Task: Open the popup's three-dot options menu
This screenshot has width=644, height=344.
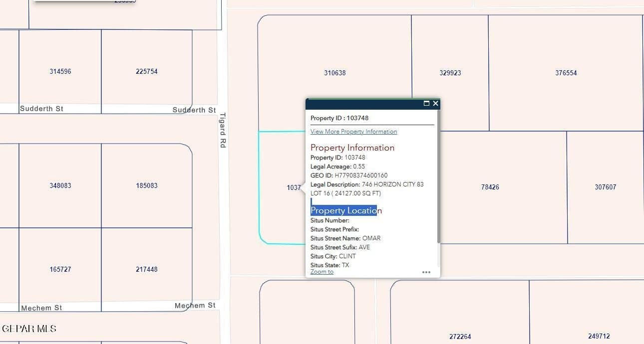Action: [x=426, y=272]
